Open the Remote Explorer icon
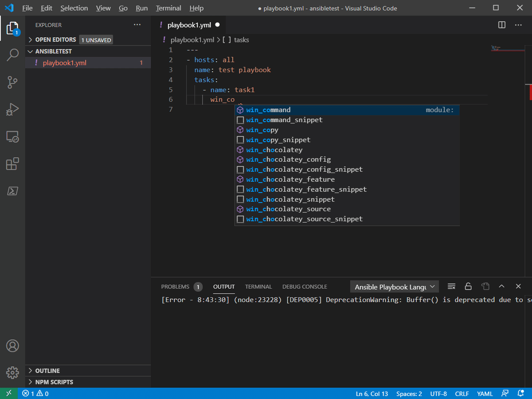 coord(12,136)
